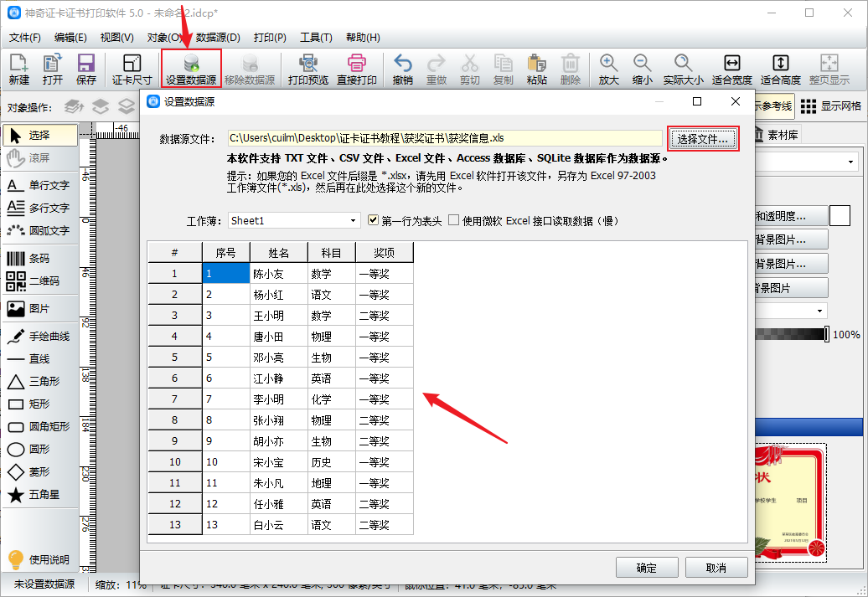The height and width of the screenshot is (597, 868).
Task: Click the 选择文件... button
Action: (703, 139)
